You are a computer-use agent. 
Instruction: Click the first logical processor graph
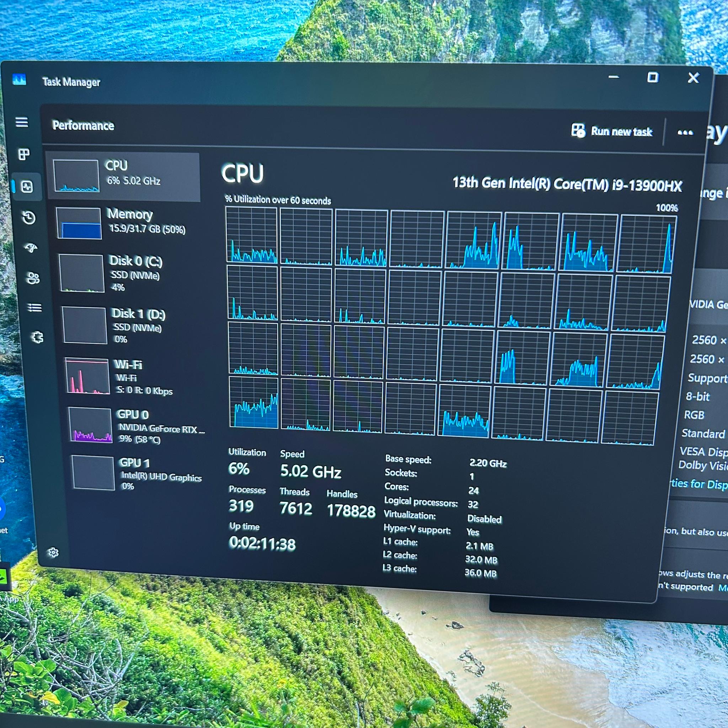[x=252, y=235]
